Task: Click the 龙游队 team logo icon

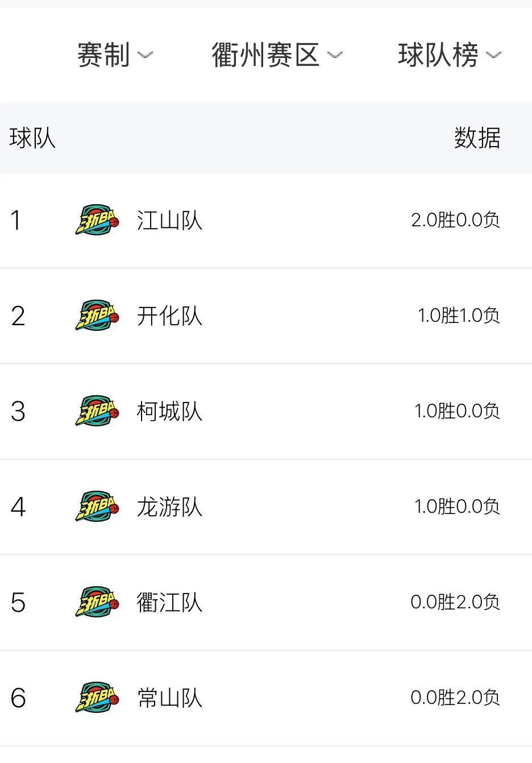Action: tap(97, 507)
